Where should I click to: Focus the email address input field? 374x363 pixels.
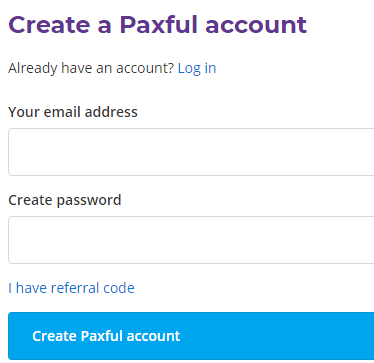point(191,152)
